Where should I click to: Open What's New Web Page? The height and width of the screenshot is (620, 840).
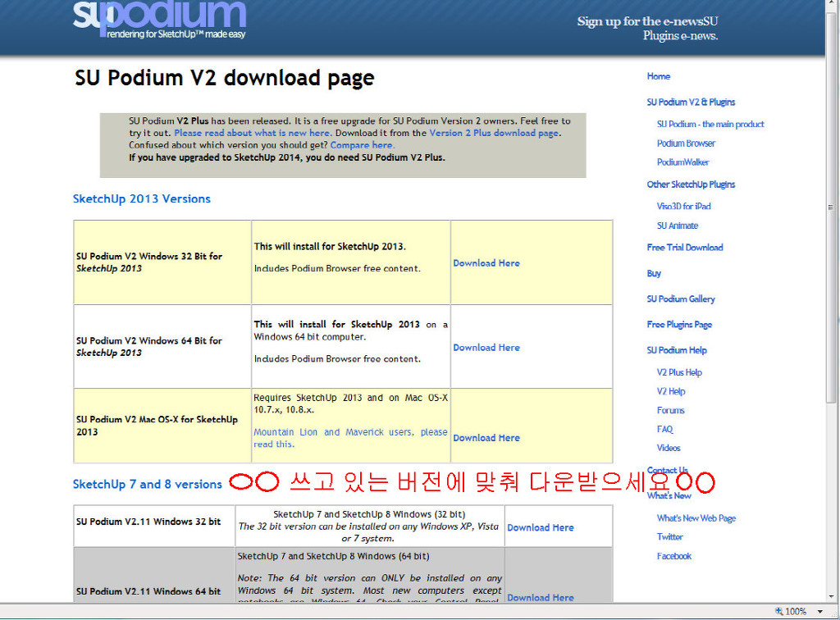pos(696,517)
